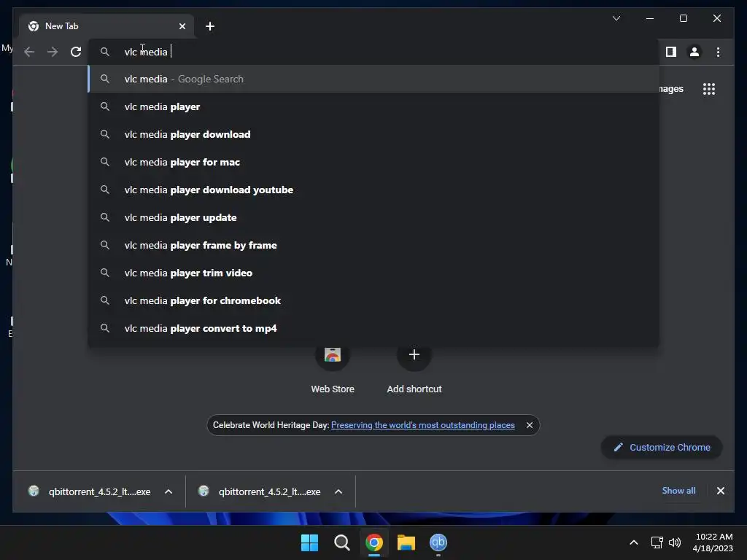Click Show all downloads
The image size is (747, 560).
[678, 491]
